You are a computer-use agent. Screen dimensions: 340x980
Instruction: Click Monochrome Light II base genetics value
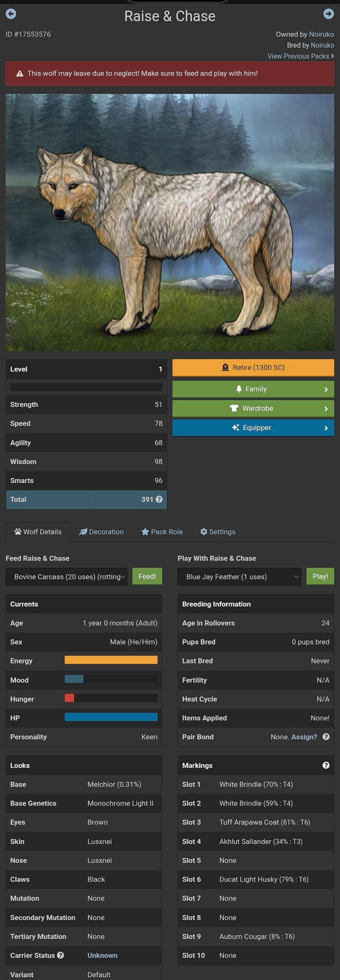pos(120,803)
